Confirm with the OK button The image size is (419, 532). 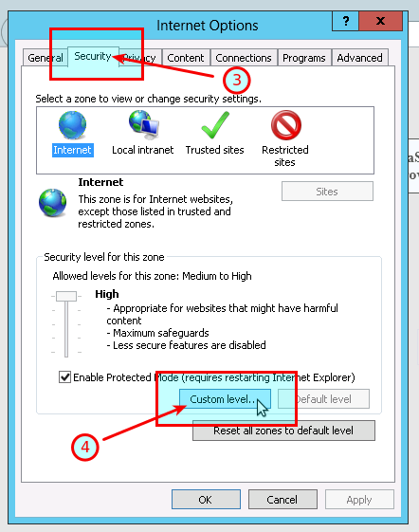206,500
